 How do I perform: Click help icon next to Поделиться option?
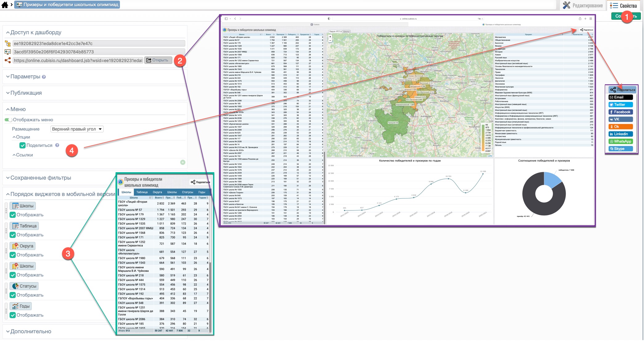tap(57, 145)
